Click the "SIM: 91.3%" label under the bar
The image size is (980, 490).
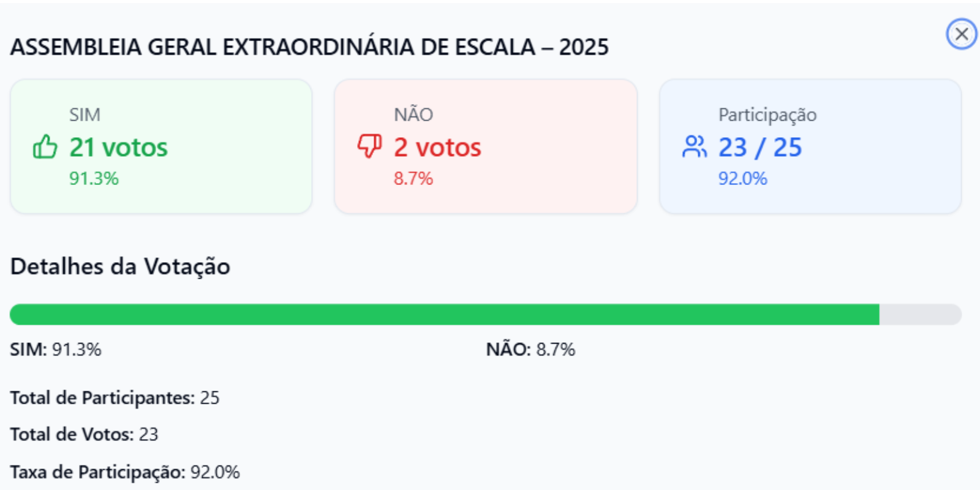[56, 349]
